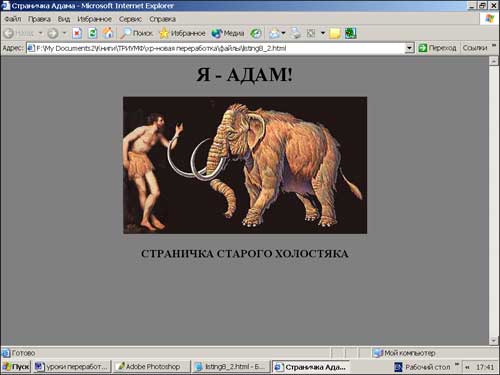
Task: Expand the Mail icon dropdown arrow
Action: click(x=284, y=33)
